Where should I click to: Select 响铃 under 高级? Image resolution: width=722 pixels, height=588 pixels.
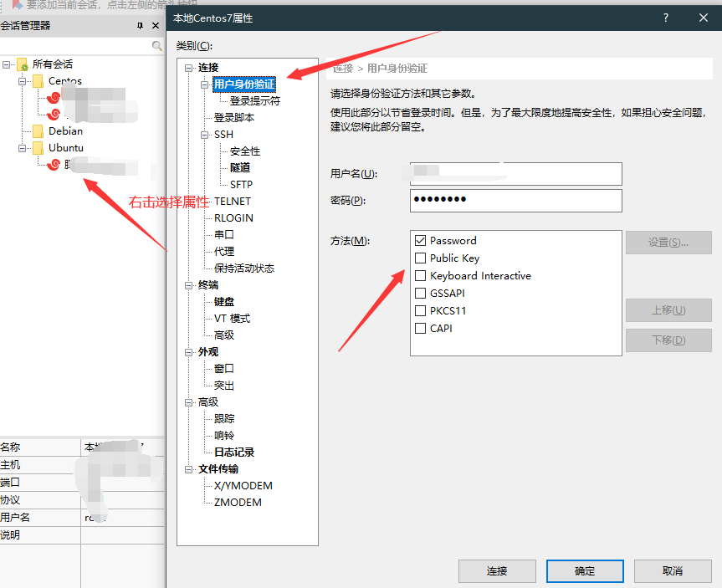(x=223, y=436)
